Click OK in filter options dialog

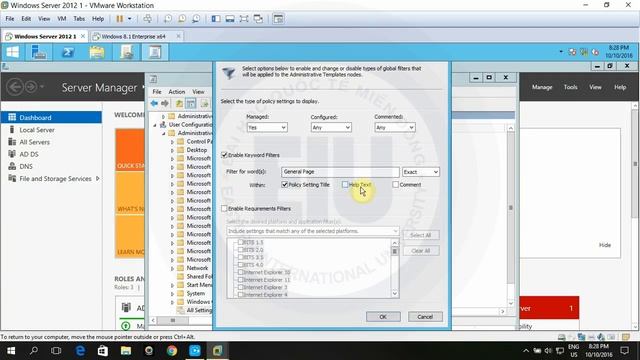[383, 317]
